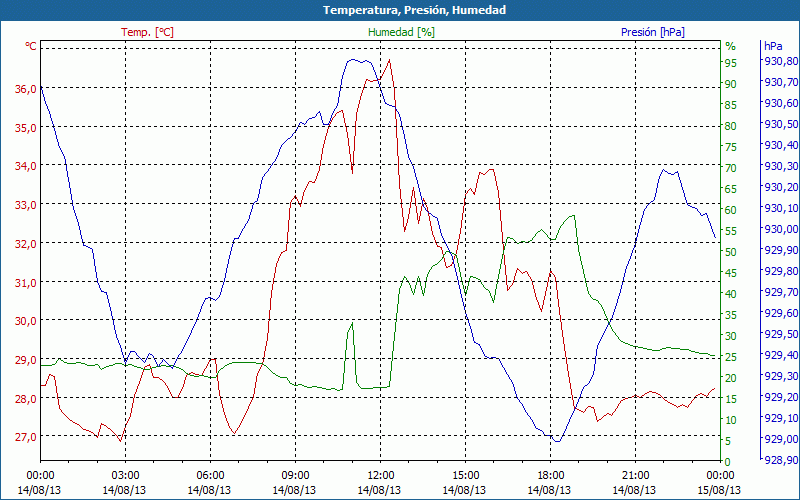Click temperature axis value 28,0

(x=25, y=398)
